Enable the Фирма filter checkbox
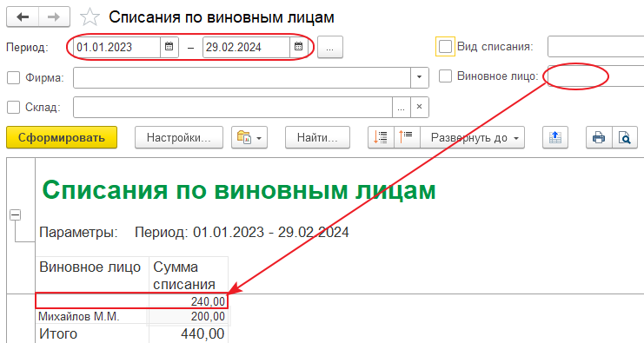 (x=14, y=77)
